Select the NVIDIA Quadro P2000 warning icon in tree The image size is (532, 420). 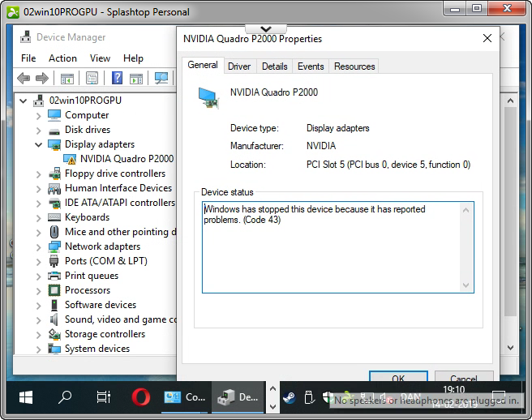[x=70, y=159]
